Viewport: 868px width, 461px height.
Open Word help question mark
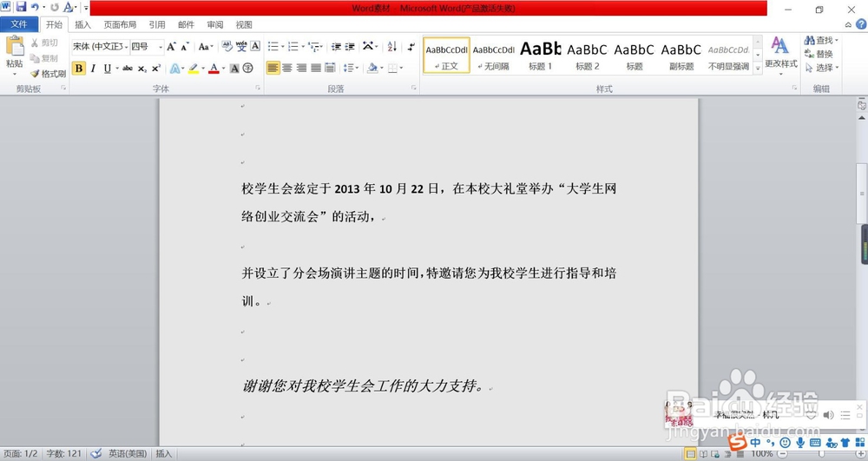(x=861, y=24)
